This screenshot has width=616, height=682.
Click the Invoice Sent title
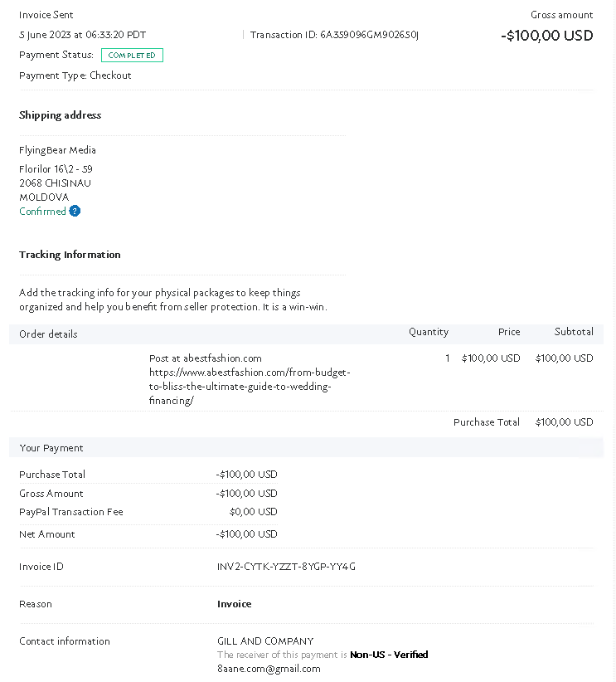coord(46,15)
